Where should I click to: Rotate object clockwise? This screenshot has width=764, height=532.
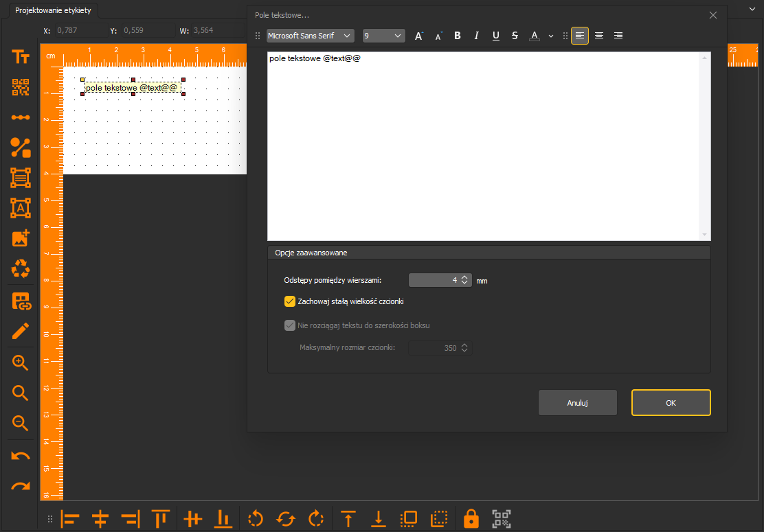click(x=316, y=519)
